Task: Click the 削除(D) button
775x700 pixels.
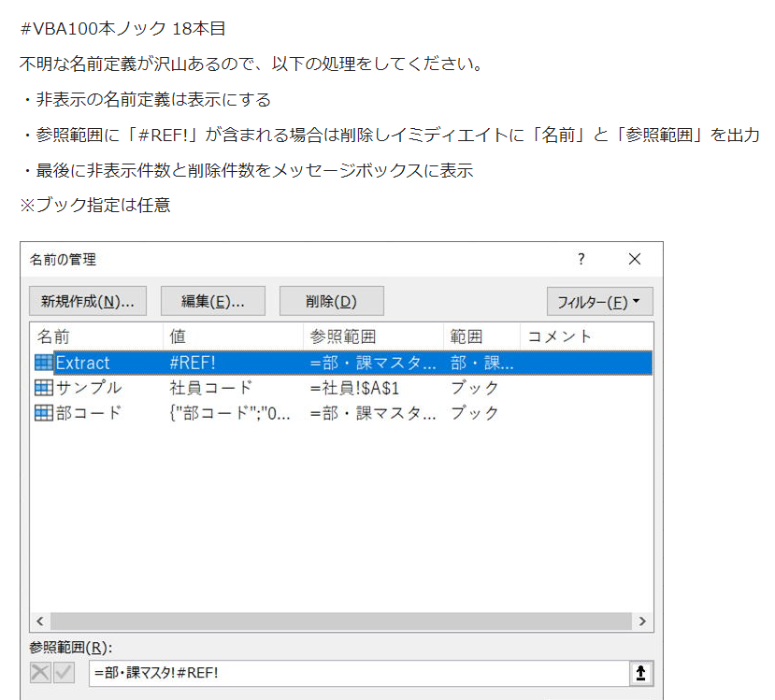Action: pyautogui.click(x=331, y=301)
